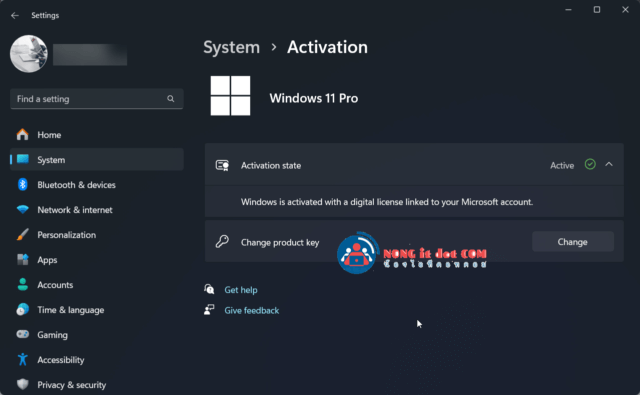Click the product key icon
Screen dimensions: 640x395
pos(222,242)
